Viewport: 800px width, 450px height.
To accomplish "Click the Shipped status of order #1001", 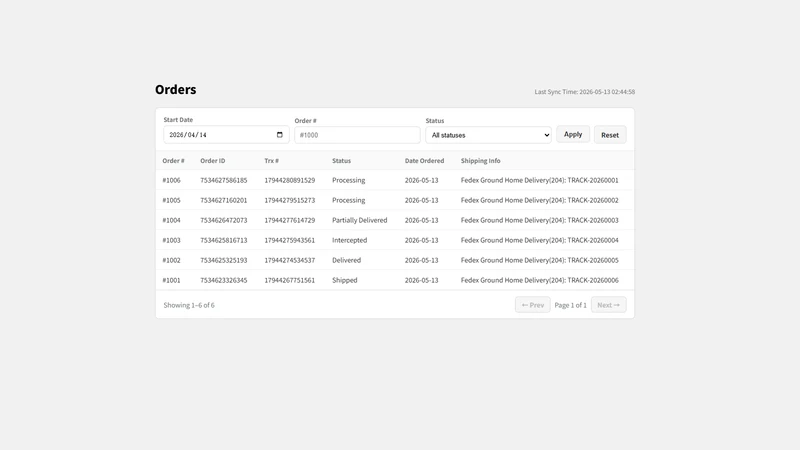I will click(x=345, y=280).
